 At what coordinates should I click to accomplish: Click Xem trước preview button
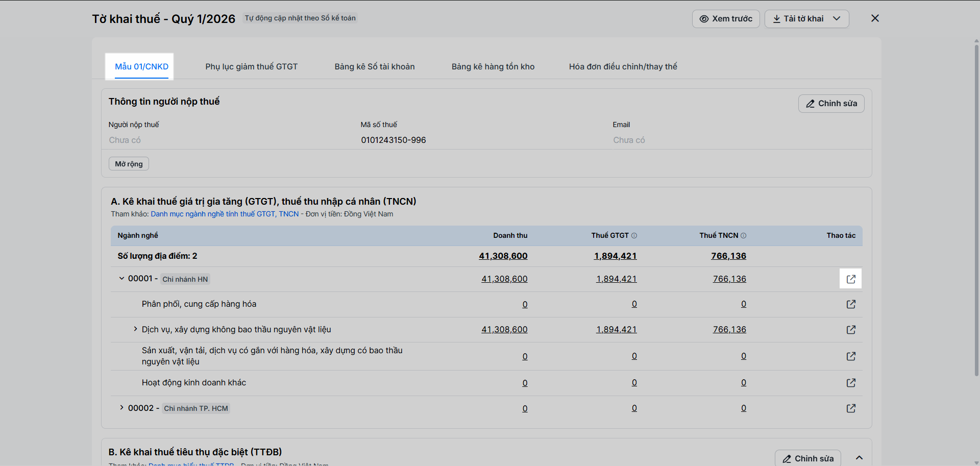(x=725, y=19)
